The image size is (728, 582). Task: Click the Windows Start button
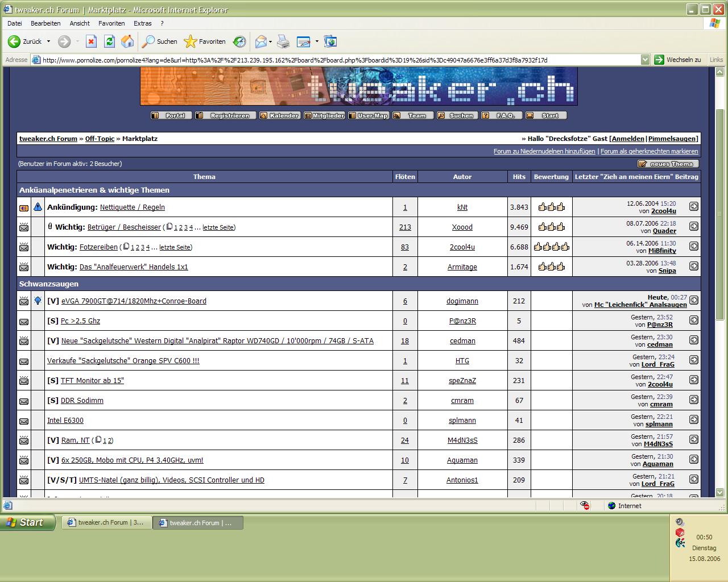coord(27,522)
